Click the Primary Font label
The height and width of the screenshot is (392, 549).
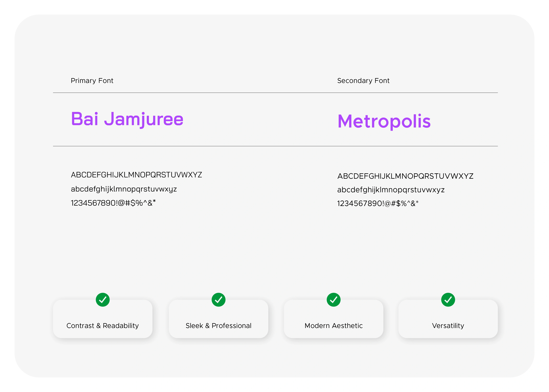[92, 81]
